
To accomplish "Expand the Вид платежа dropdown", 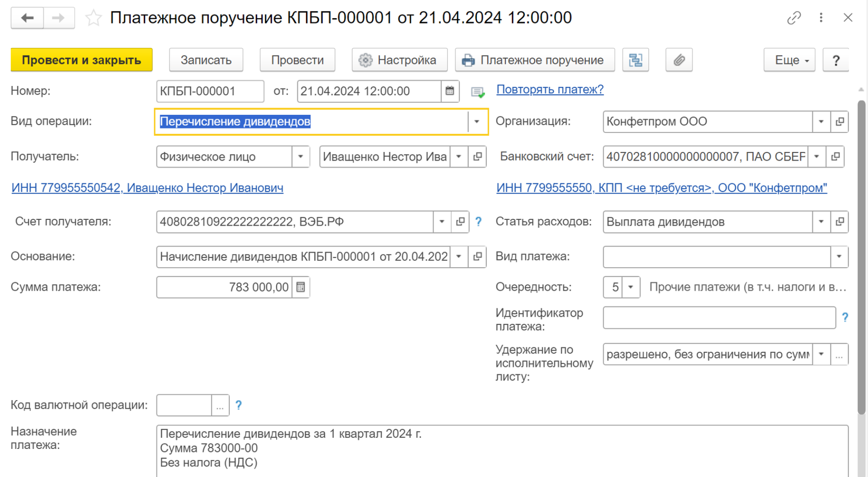I will click(839, 257).
